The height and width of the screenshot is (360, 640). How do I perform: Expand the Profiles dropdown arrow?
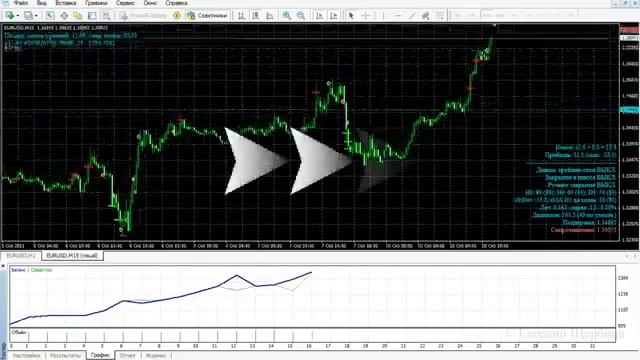[36, 16]
